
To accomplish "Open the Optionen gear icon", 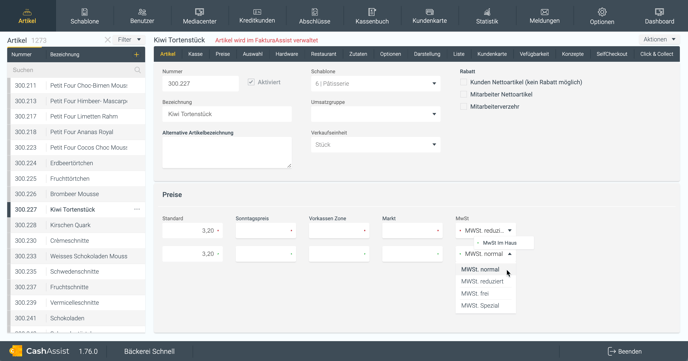I will click(x=602, y=12).
